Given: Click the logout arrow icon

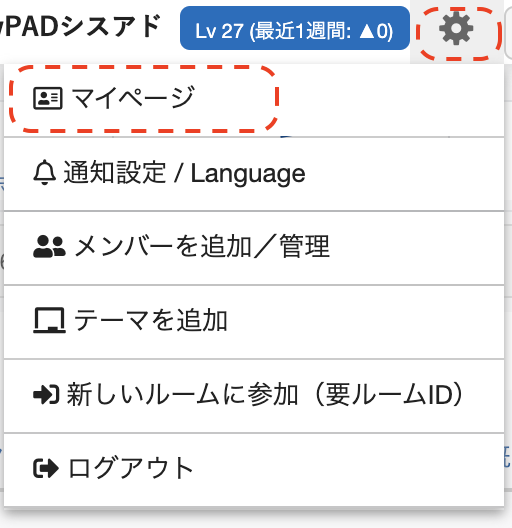Looking at the screenshot, I should pyautogui.click(x=46, y=468).
